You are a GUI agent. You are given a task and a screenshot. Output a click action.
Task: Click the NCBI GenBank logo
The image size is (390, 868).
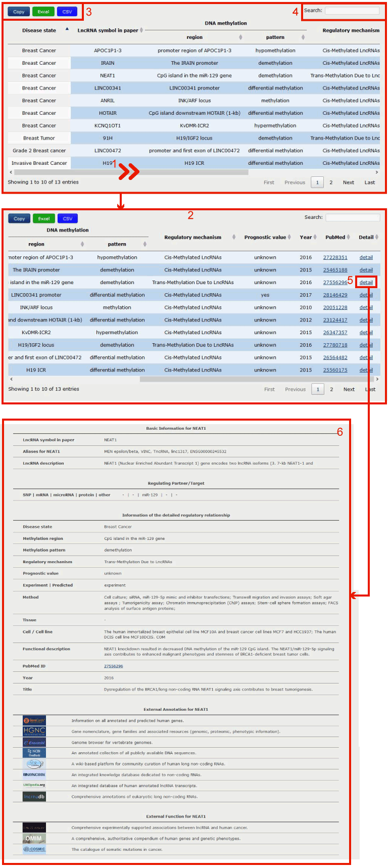34,753
